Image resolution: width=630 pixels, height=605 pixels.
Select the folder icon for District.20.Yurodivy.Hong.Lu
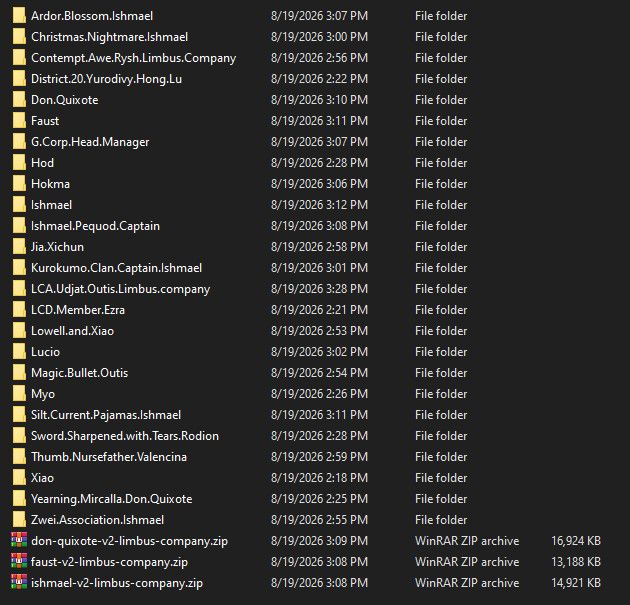pos(19,79)
